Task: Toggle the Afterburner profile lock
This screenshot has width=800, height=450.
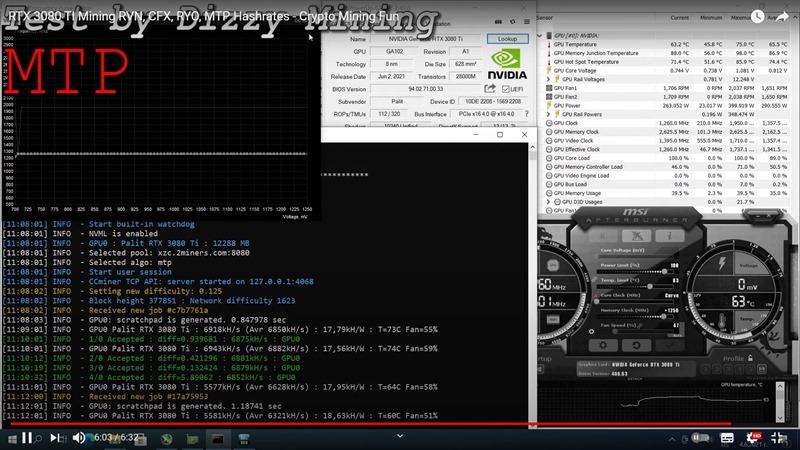Action: [750, 358]
